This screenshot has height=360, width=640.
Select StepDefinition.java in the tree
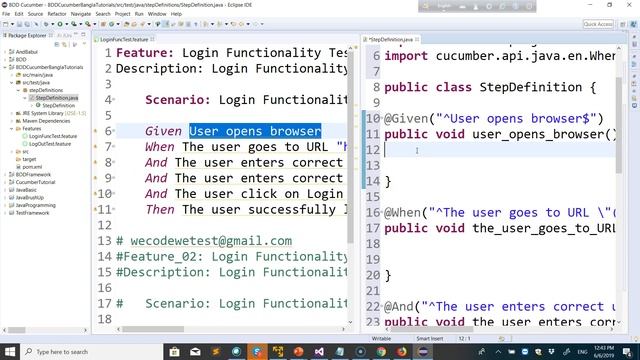pos(56,98)
